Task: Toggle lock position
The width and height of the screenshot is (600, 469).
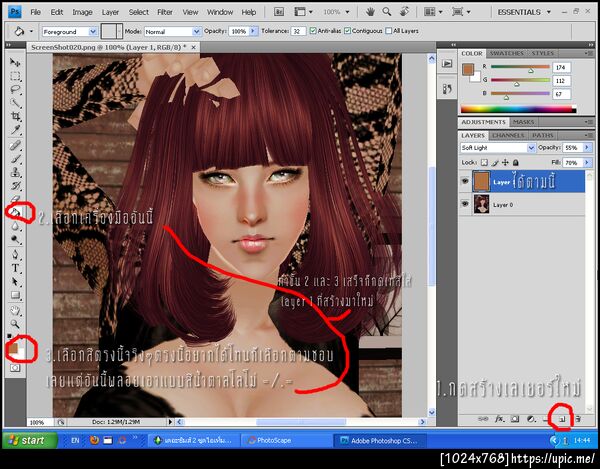Action: click(x=505, y=163)
